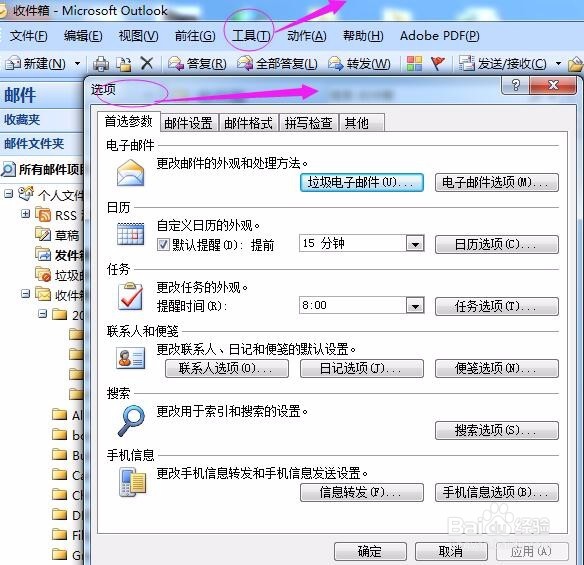Click the RSS feeds folder icon
Screen dimensions: 584x565
point(43,215)
